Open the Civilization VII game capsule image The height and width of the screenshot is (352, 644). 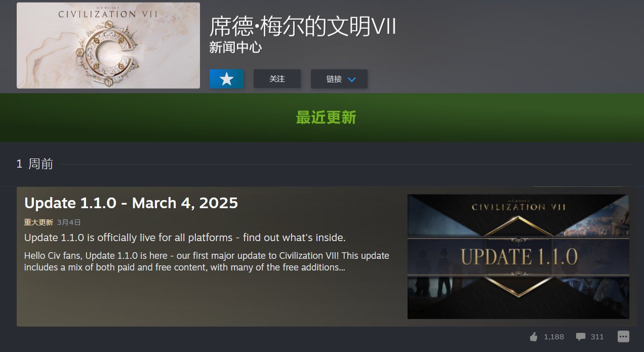[x=108, y=46]
